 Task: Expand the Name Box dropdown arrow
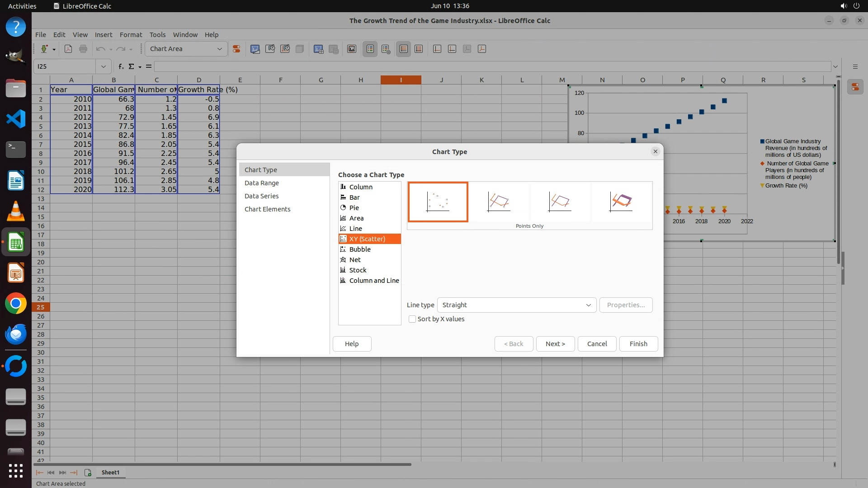click(104, 66)
